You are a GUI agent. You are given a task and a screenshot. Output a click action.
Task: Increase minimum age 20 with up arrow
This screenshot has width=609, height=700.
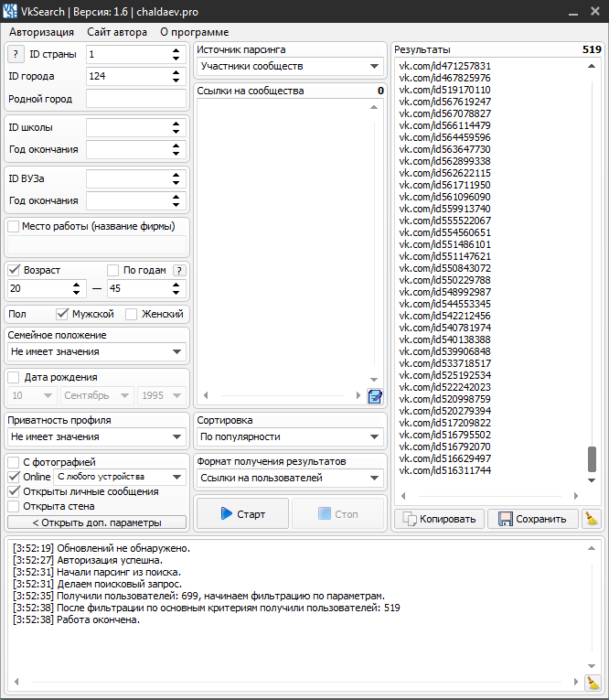76,285
